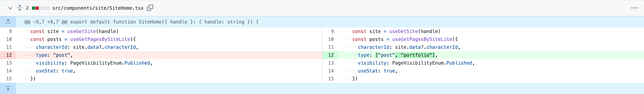644x94 pixels.
Task: Click the expand all lines icon
Action: click(x=20, y=8)
